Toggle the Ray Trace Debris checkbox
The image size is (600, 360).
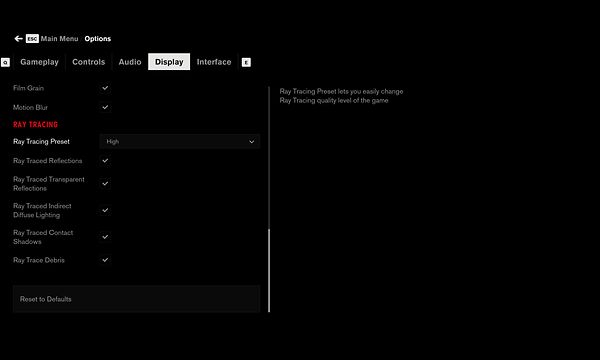click(x=105, y=260)
